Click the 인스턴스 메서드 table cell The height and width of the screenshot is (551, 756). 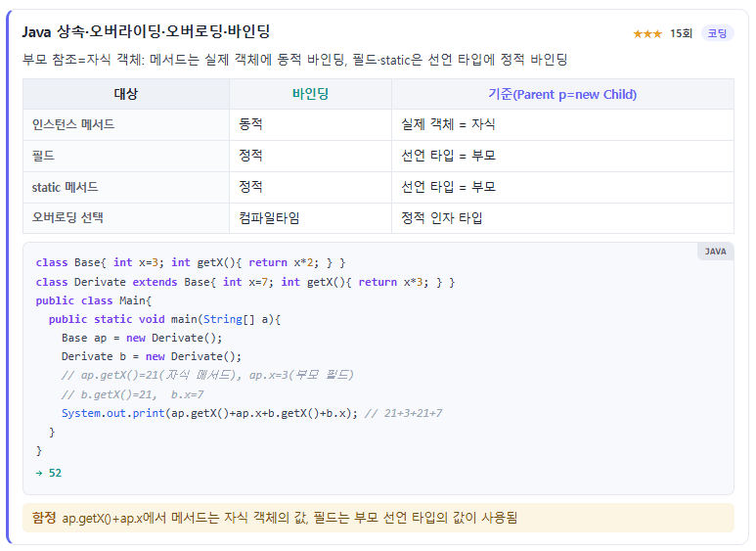[x=126, y=124]
